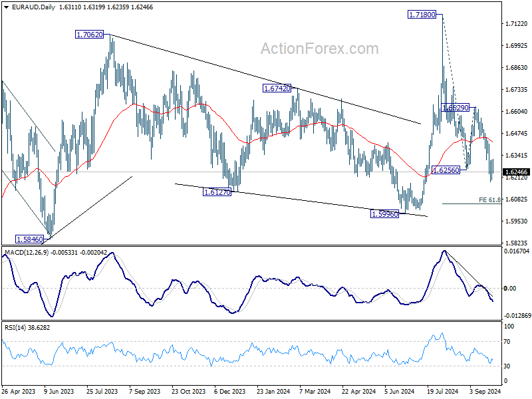Click the 1.68630 price axis value
Viewport: 532px width, 399px height.
click(517, 68)
